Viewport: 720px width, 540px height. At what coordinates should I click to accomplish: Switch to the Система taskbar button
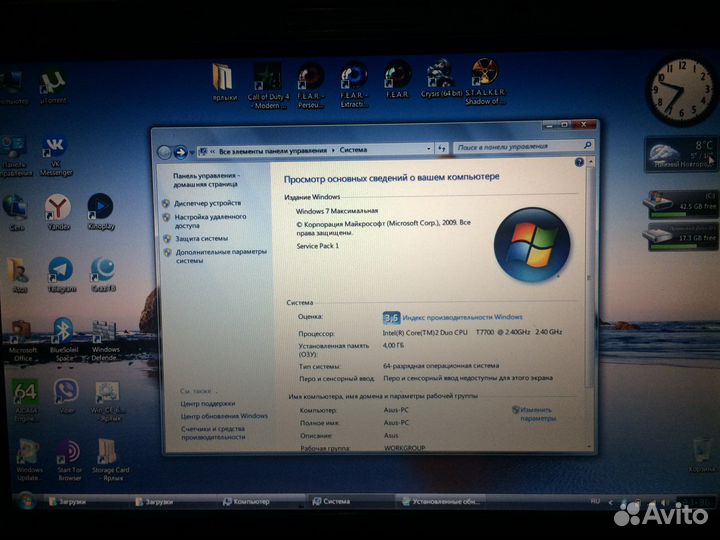350,501
